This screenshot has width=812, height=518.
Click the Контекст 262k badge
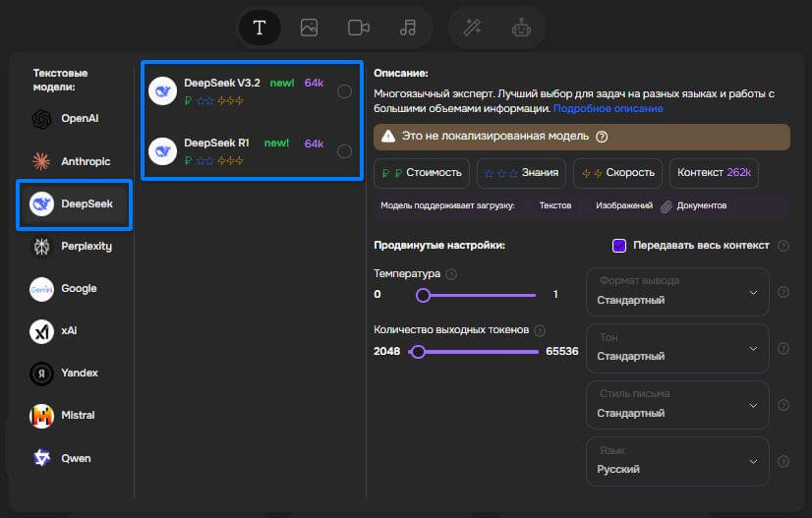point(714,173)
